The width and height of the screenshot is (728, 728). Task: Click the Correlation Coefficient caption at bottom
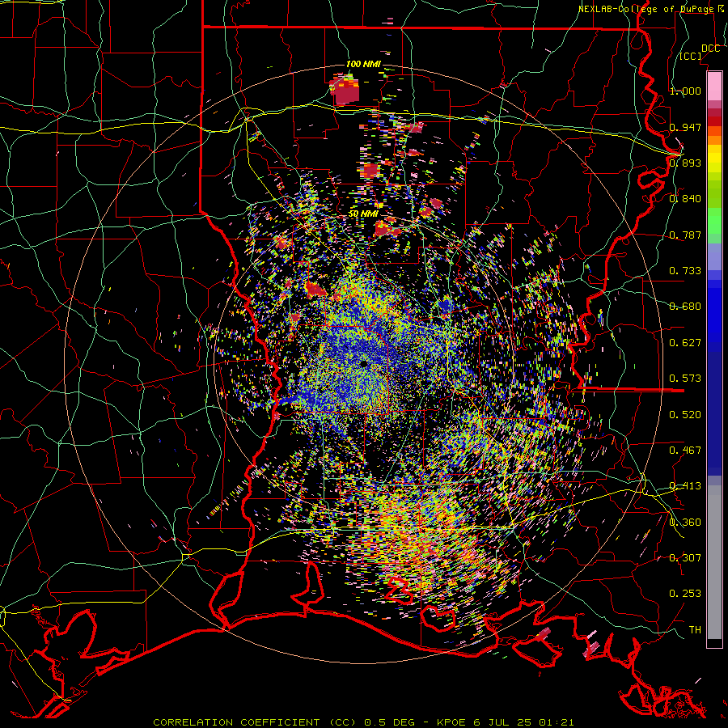[x=363, y=722]
